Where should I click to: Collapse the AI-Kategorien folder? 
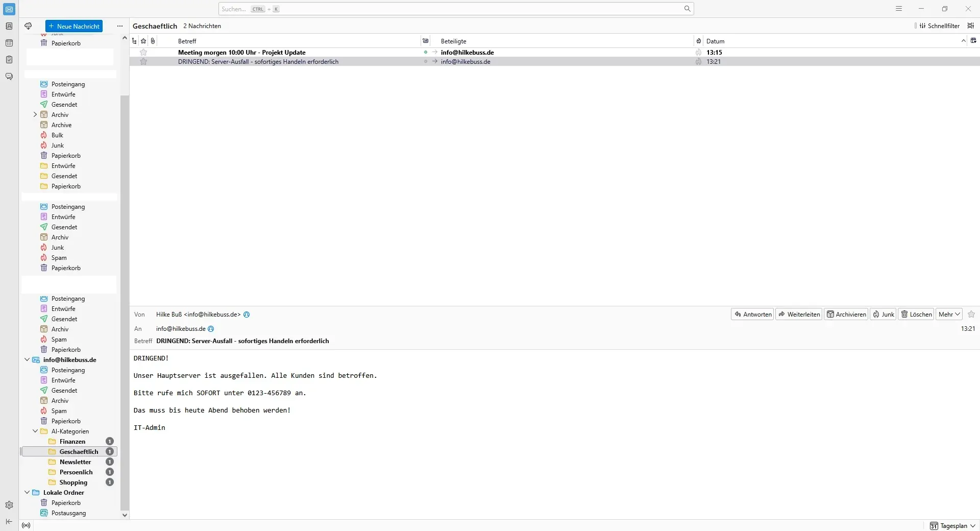pos(35,431)
